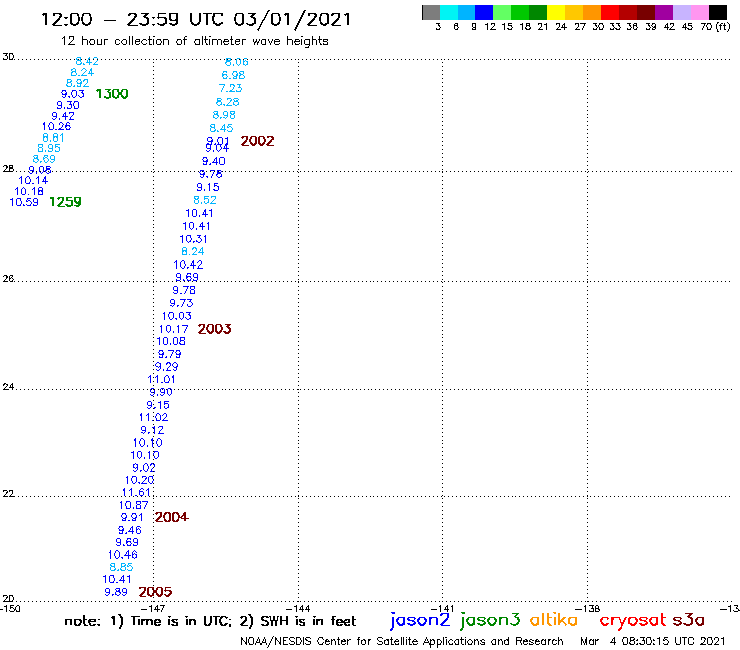This screenshot has height=650, width=740.
Task: Click the 11.01 wave height value
Action: pos(161,380)
